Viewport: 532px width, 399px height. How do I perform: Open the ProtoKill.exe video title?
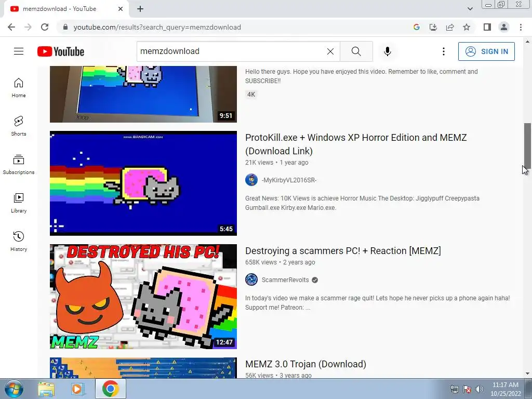pyautogui.click(x=356, y=144)
